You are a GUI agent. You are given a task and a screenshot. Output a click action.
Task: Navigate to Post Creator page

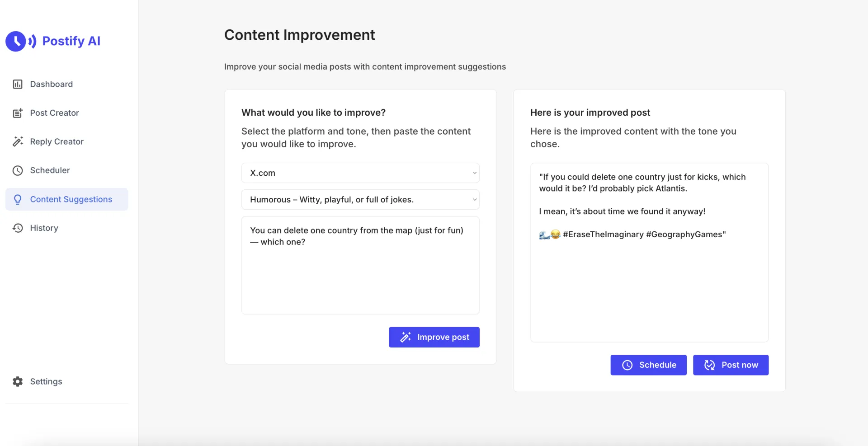(x=54, y=113)
